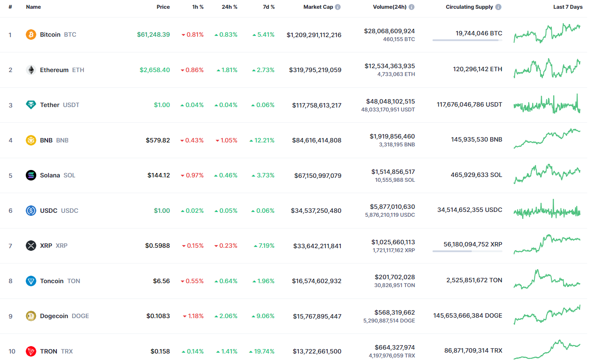
Task: Sort the table by Price column
Action: pos(163,7)
